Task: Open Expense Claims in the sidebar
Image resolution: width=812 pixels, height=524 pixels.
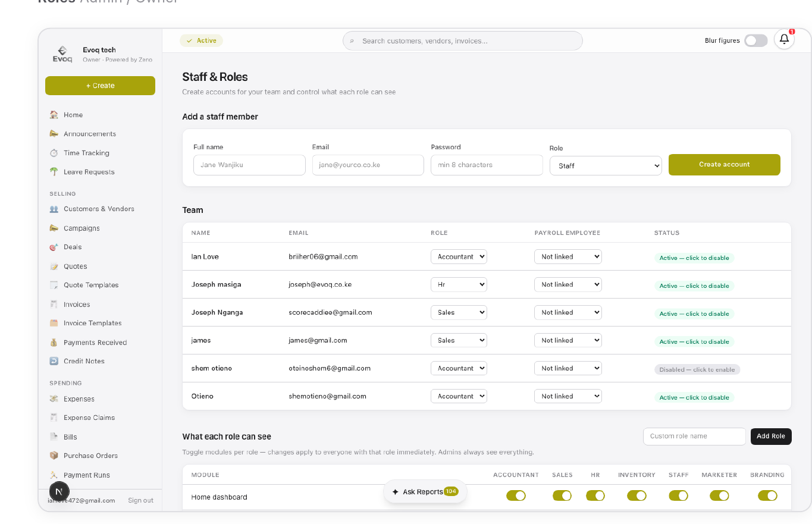Action: 89,418
